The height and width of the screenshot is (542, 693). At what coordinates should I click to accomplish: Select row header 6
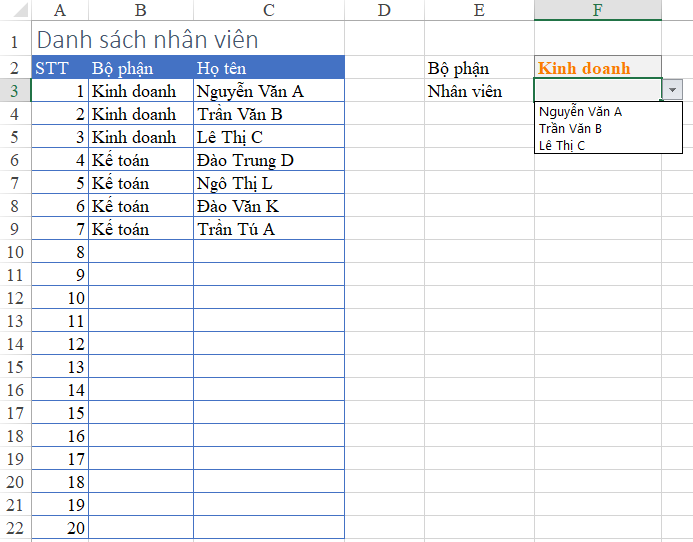[15, 160]
